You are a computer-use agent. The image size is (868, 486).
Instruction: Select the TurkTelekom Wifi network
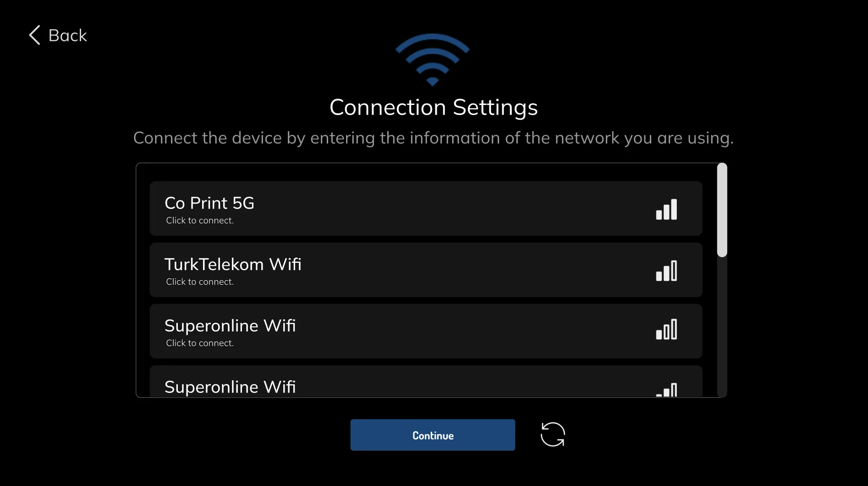pos(426,270)
